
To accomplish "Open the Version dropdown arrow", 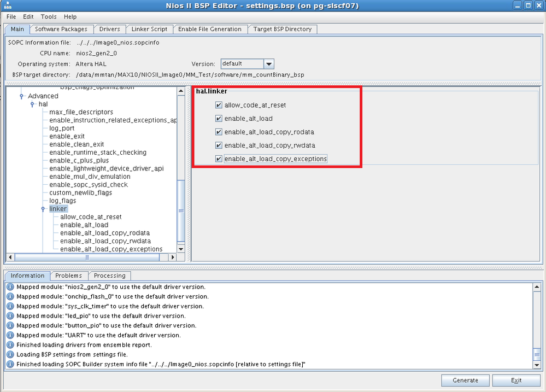I will click(269, 64).
